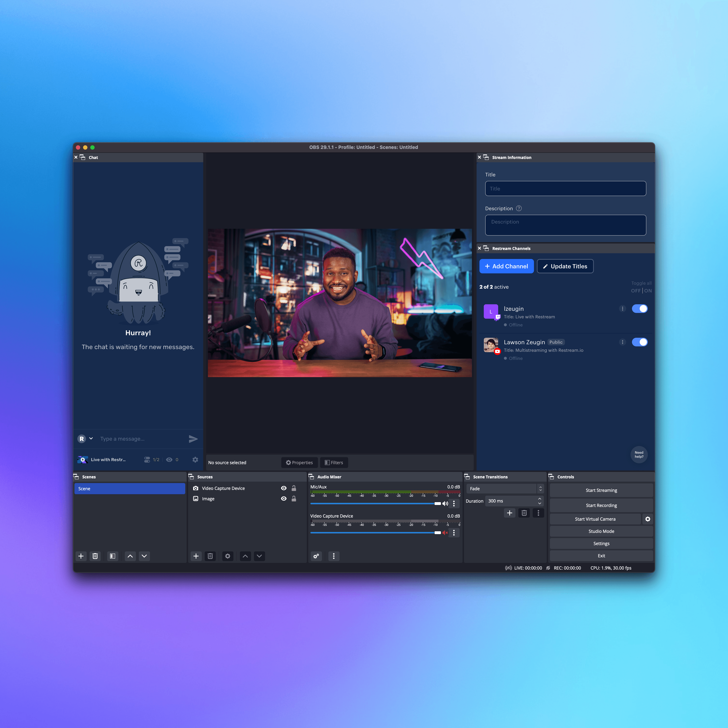Expand chat account selector chevron

91,438
